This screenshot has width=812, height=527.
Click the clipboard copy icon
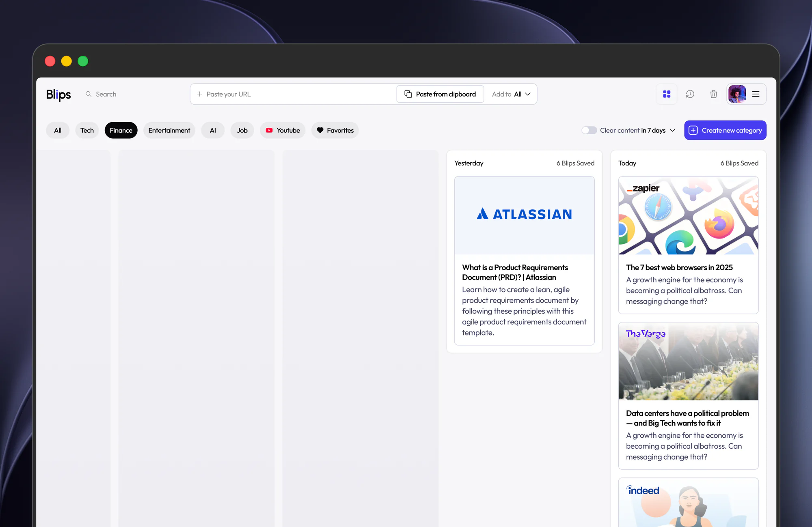(408, 94)
